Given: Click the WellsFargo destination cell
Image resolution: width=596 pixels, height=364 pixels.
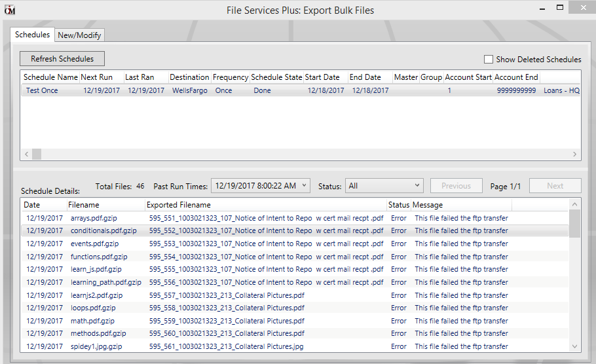Looking at the screenshot, I should (190, 90).
